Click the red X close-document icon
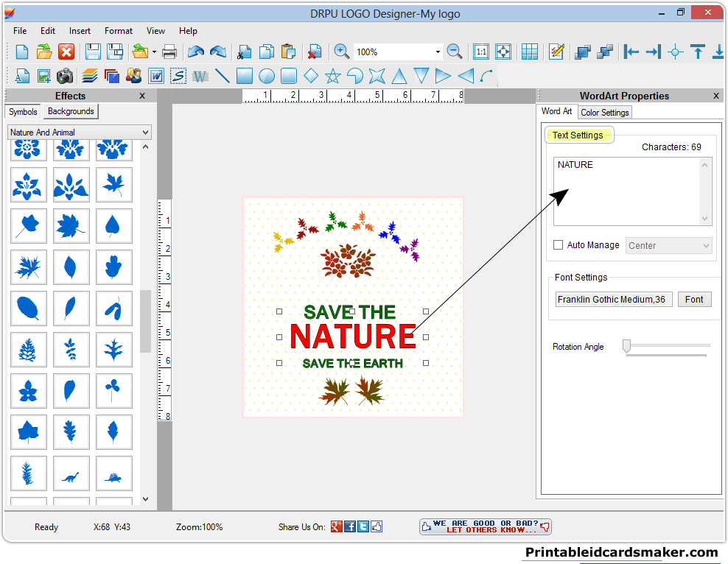This screenshot has width=728, height=564. coord(66,52)
